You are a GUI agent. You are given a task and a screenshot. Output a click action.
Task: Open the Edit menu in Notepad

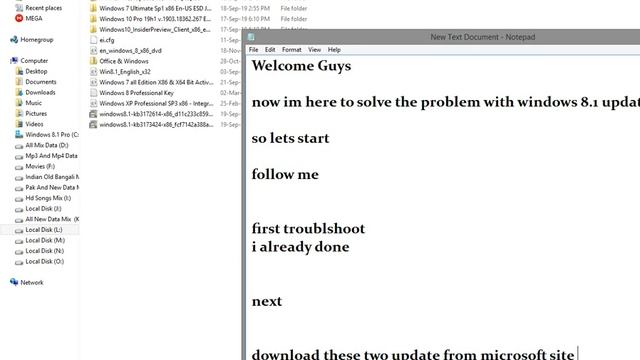(270, 50)
